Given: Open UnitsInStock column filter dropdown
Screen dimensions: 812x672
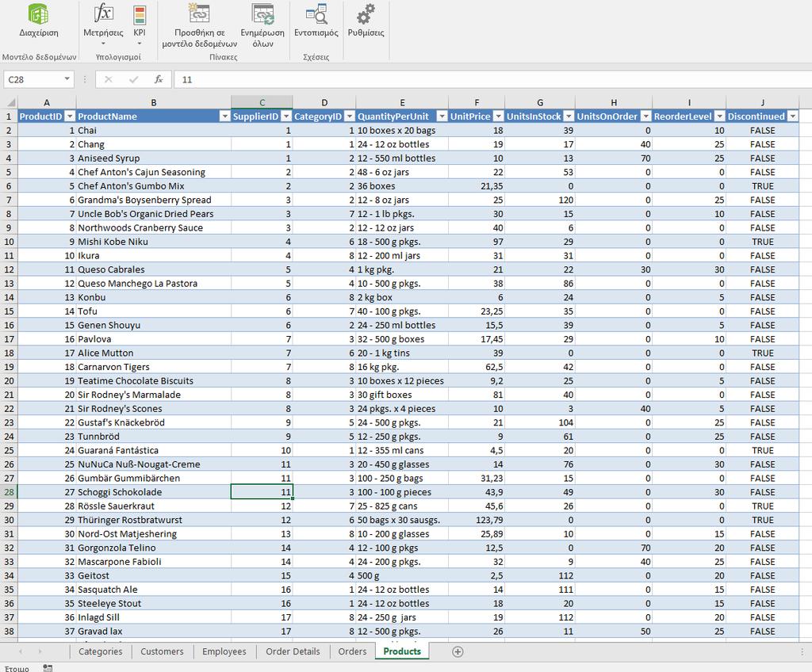Looking at the screenshot, I should point(569,116).
